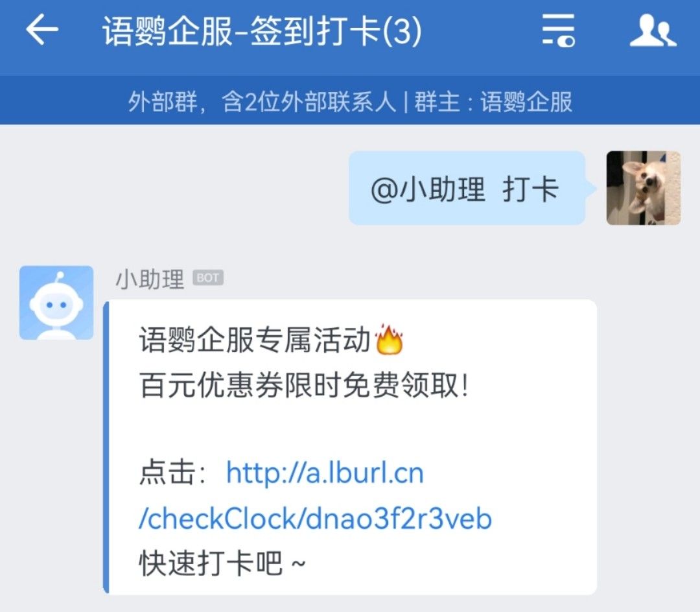
Task: Tap the dog profile avatar
Action: [x=644, y=188]
